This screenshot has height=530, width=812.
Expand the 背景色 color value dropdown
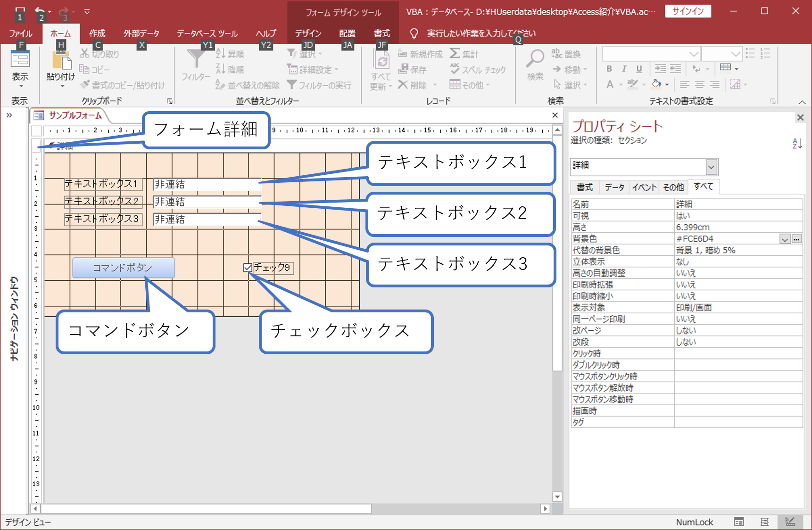785,239
